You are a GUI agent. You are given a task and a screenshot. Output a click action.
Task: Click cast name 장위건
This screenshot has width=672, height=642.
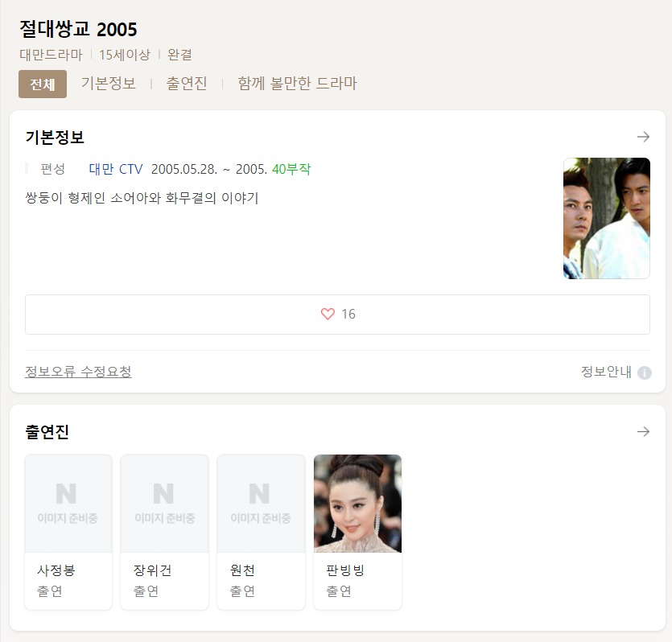[153, 570]
